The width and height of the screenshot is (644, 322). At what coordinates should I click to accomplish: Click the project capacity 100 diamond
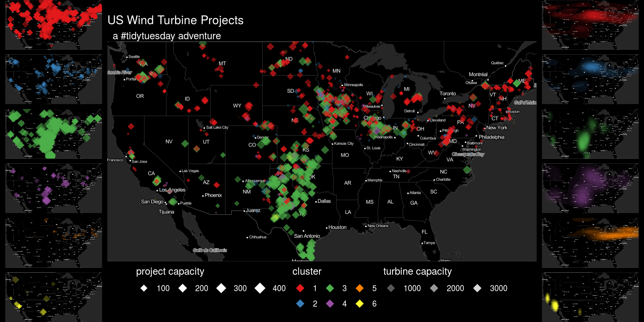pyautogui.click(x=144, y=288)
